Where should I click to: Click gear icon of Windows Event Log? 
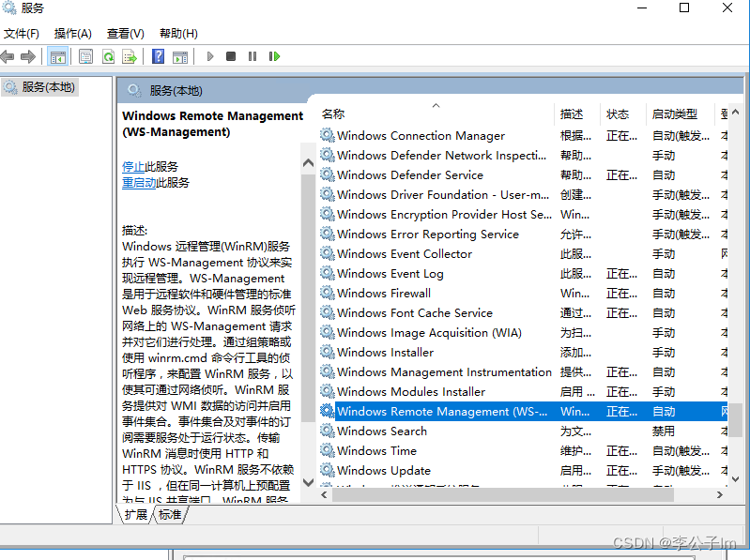328,273
